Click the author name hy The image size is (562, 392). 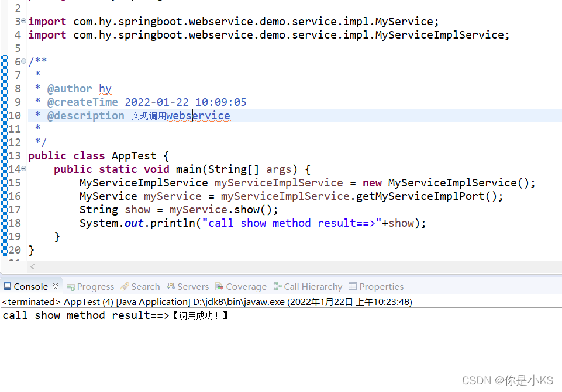[105, 89]
